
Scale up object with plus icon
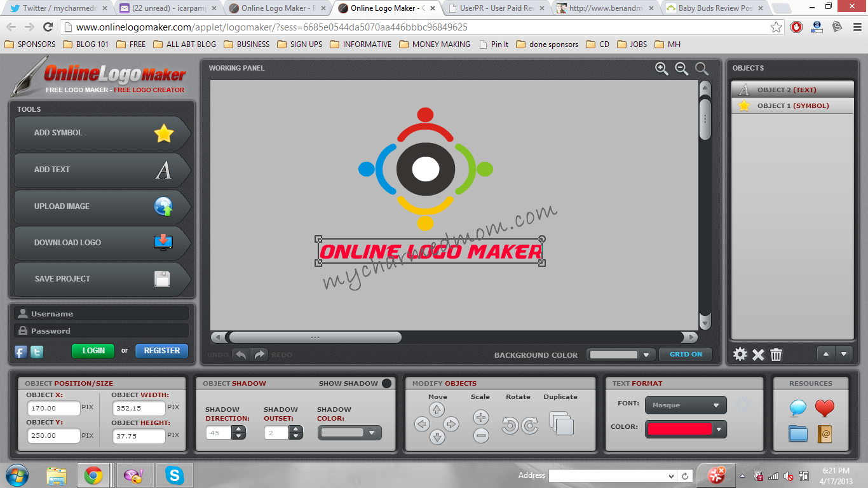(x=481, y=417)
